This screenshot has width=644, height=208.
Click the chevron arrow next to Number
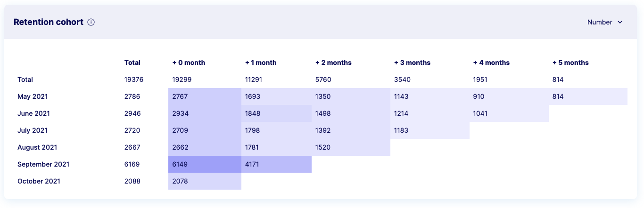[x=620, y=22]
